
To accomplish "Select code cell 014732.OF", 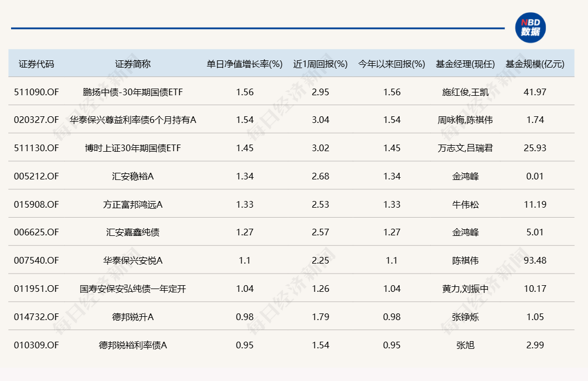I will [x=37, y=317].
